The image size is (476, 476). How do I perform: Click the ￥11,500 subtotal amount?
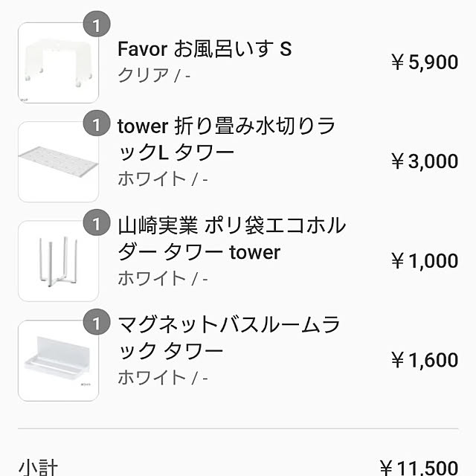click(x=419, y=468)
